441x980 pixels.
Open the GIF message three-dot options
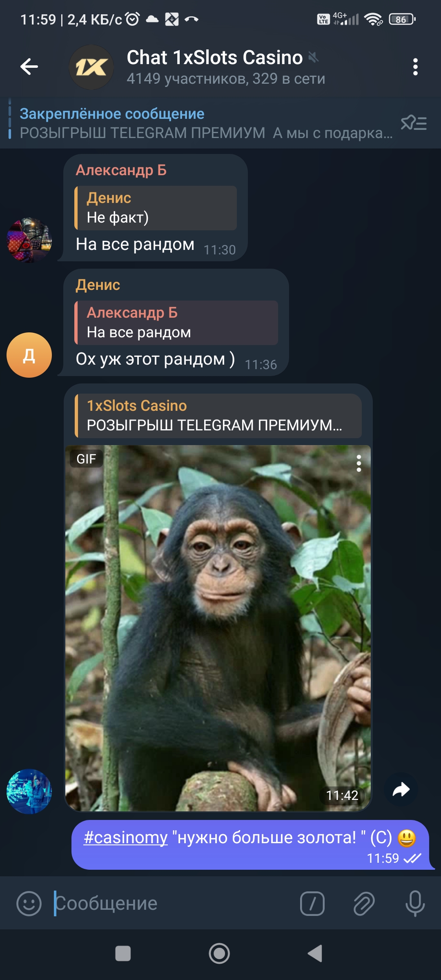(x=359, y=463)
